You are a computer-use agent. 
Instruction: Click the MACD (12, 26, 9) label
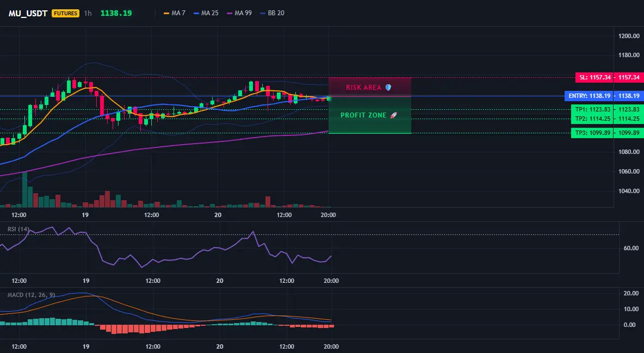[x=31, y=295]
